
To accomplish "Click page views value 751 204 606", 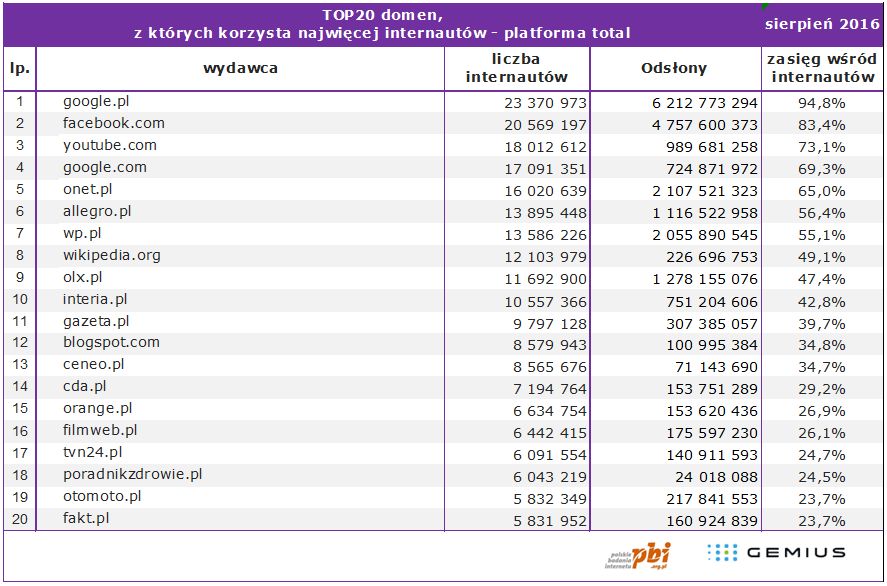I will point(712,303).
